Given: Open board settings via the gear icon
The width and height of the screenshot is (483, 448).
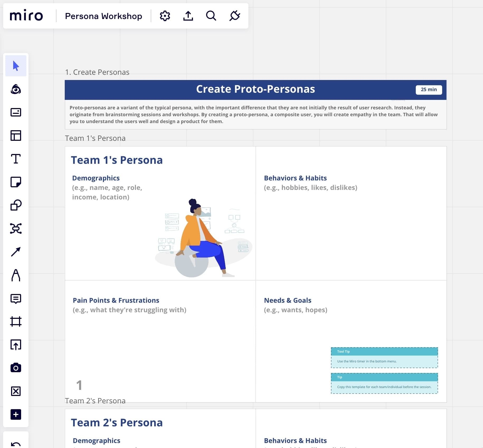Looking at the screenshot, I should click(x=164, y=16).
